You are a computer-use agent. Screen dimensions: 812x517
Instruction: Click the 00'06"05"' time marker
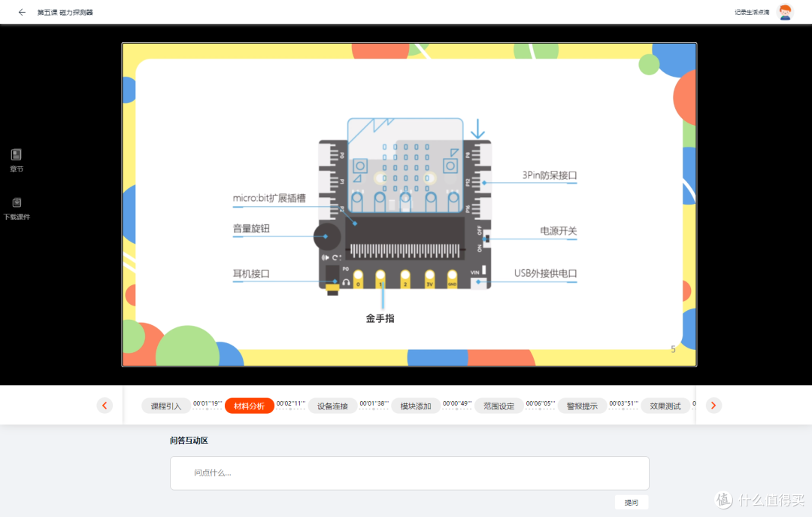[x=541, y=403]
